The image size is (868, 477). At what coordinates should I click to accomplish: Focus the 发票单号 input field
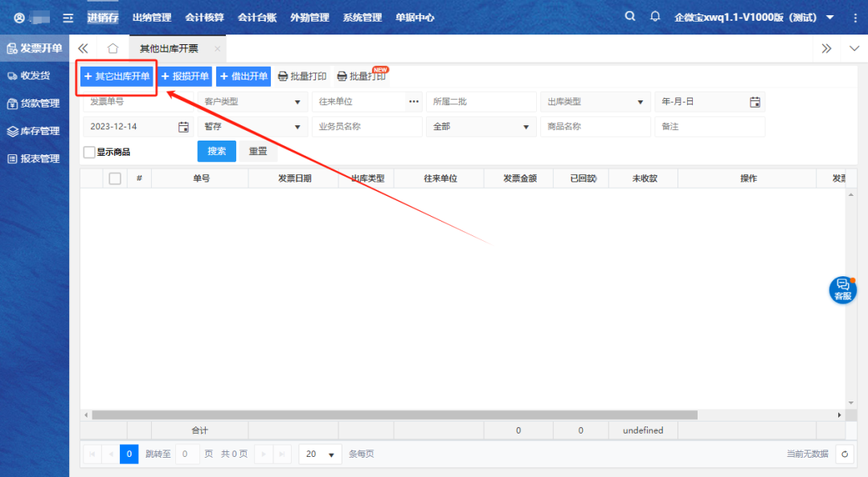click(x=138, y=102)
